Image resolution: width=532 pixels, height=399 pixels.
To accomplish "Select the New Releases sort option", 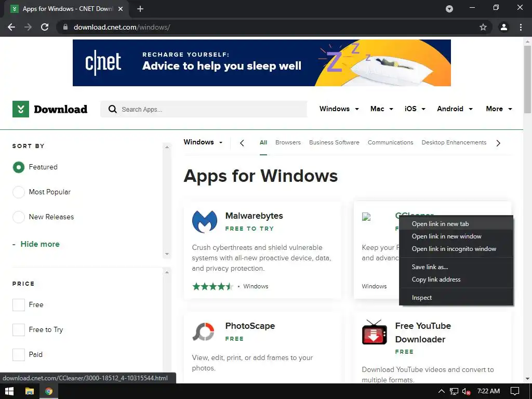I will (19, 217).
